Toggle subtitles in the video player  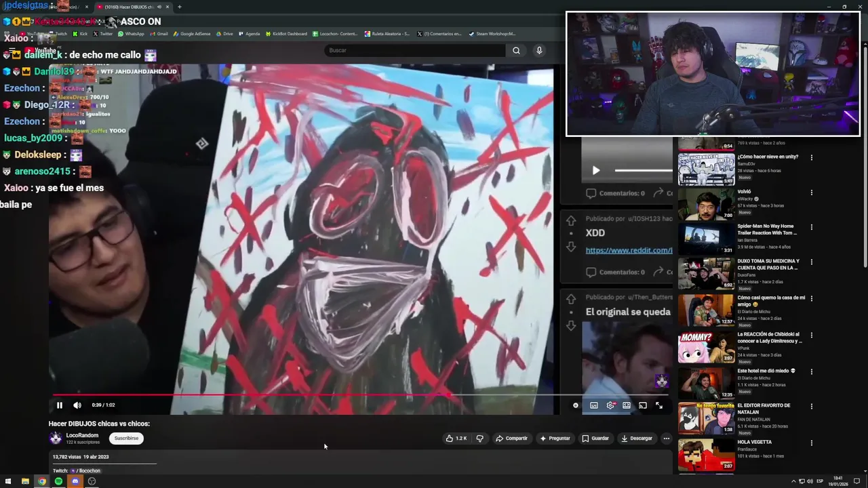tap(594, 405)
